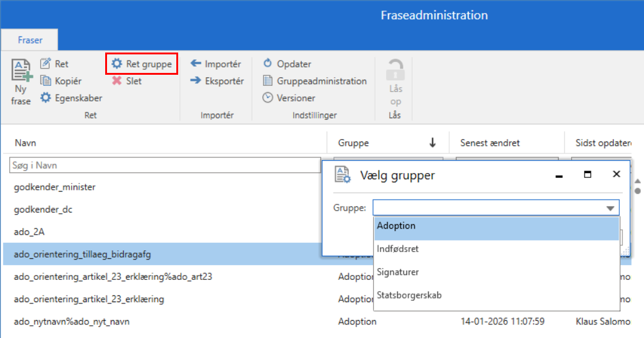
Task: Click Ret gruppe in the ribbon
Action: tap(142, 64)
